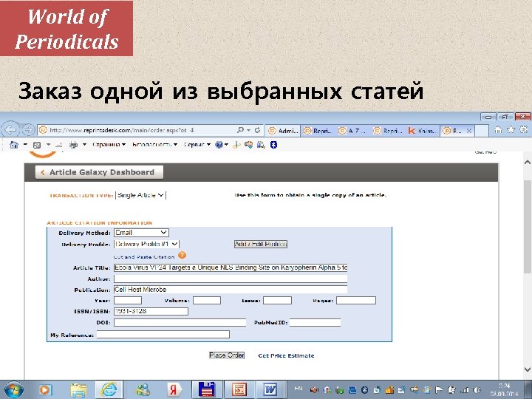532x399 pixels.
Task: Open the Сервис menu dropdown
Action: [197, 145]
